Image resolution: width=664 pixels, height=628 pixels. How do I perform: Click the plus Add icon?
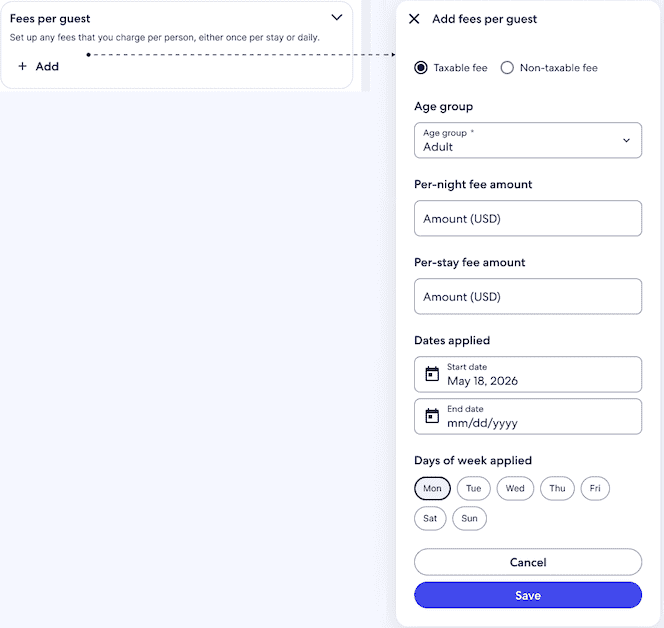click(x=23, y=67)
